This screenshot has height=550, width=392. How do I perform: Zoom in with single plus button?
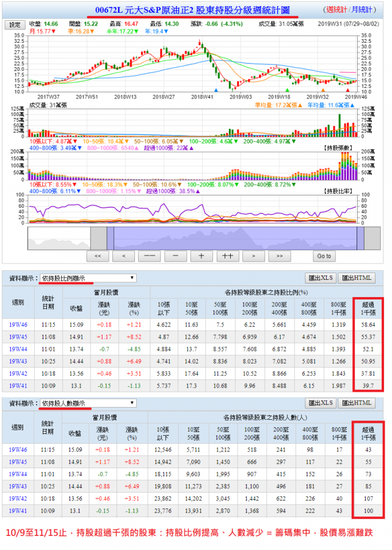tap(201, 256)
